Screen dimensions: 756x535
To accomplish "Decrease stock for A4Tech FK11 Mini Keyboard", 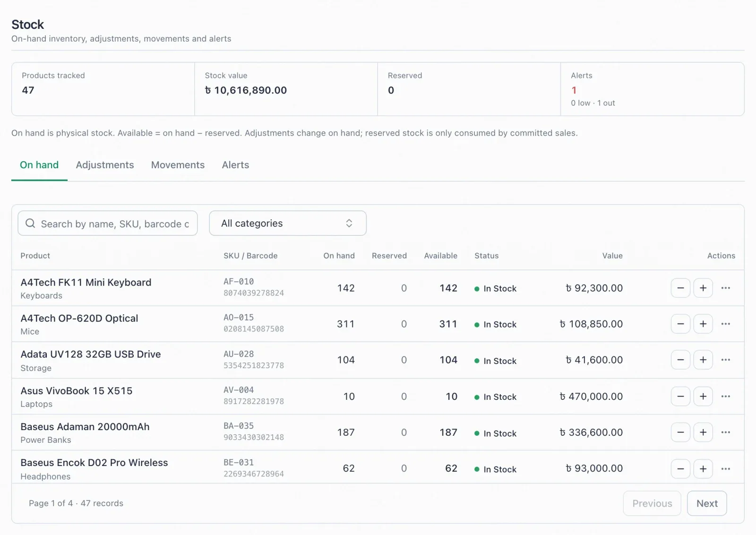I will [x=680, y=288].
